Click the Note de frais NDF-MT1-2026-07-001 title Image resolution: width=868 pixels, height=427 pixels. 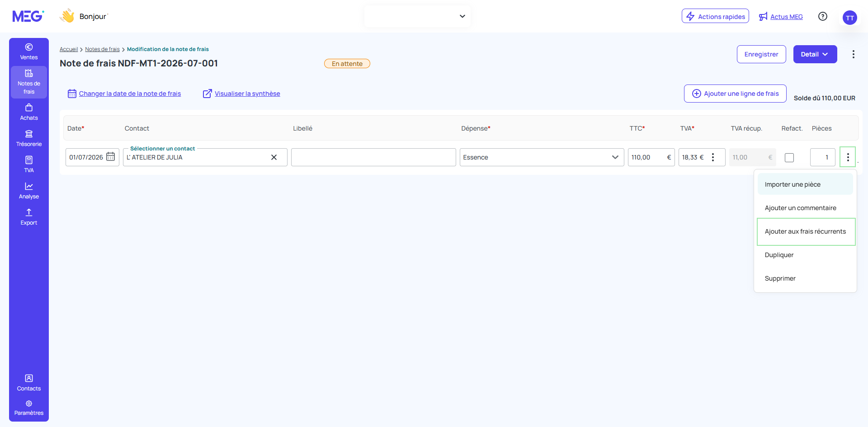(139, 63)
